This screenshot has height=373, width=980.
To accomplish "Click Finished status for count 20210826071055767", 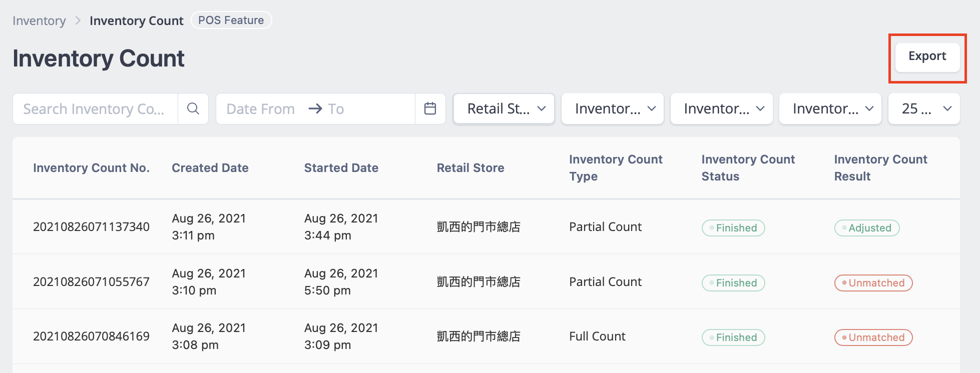I will coord(733,283).
